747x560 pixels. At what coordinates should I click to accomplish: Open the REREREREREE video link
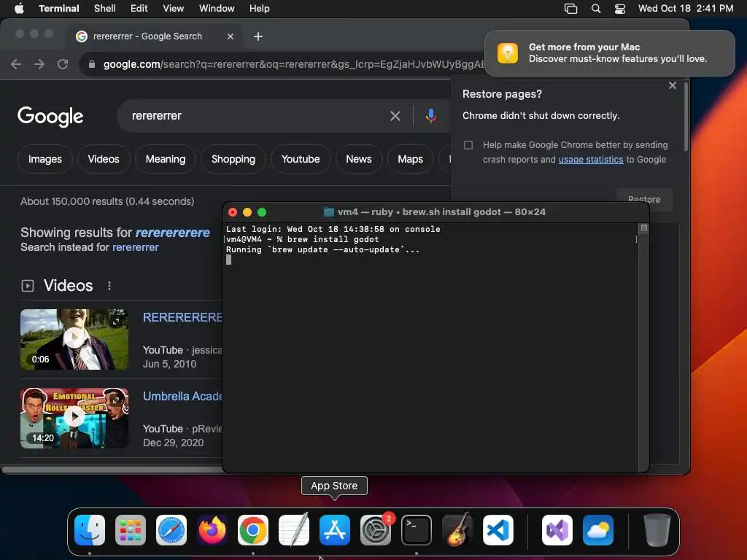tap(182, 317)
